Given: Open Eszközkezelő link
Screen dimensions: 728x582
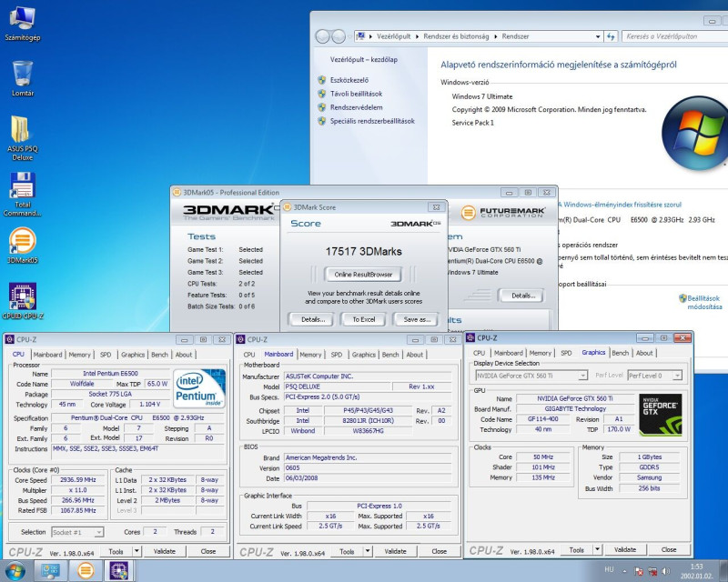Looking at the screenshot, I should tap(349, 80).
